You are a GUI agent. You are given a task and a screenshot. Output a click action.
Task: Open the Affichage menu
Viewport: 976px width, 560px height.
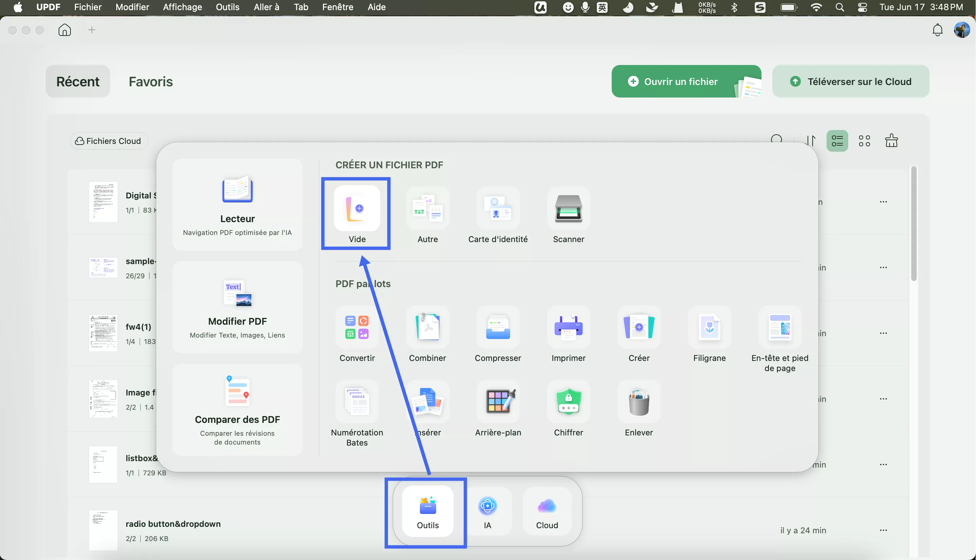click(x=182, y=7)
